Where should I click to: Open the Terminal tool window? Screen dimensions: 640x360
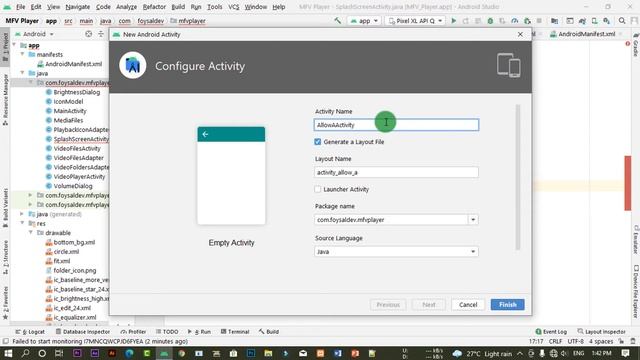235,332
